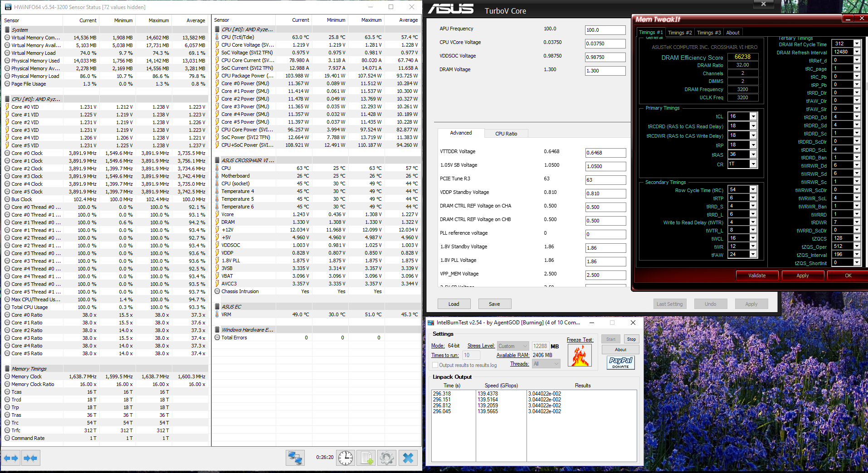Select the Memory Clock Ratio sensor row
This screenshot has height=473, width=868.
point(106,384)
